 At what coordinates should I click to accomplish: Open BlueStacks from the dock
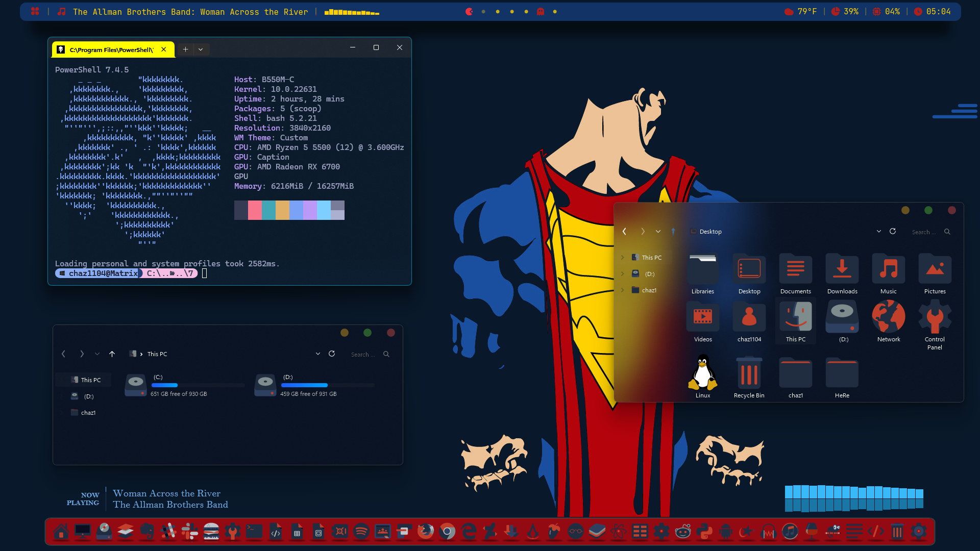597,532
